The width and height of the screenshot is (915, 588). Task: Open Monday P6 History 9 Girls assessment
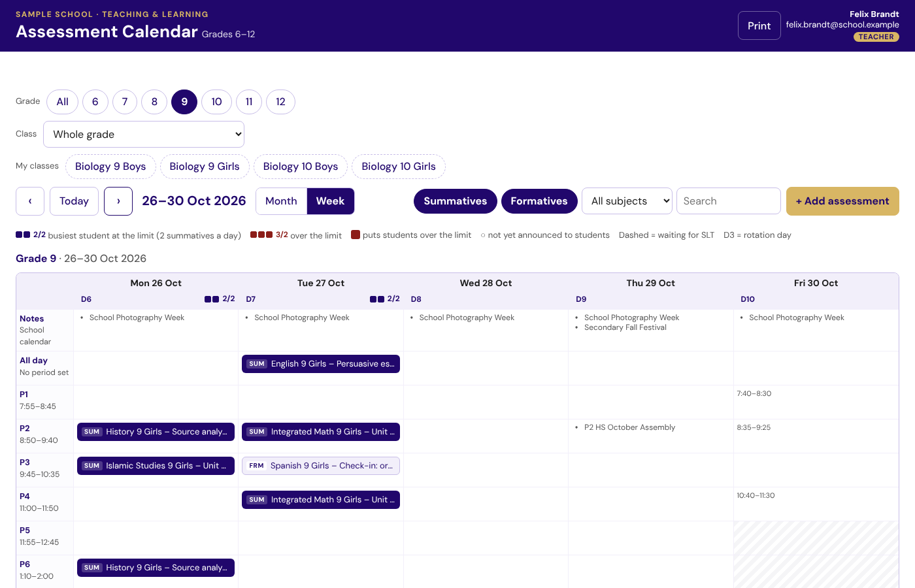156,568
